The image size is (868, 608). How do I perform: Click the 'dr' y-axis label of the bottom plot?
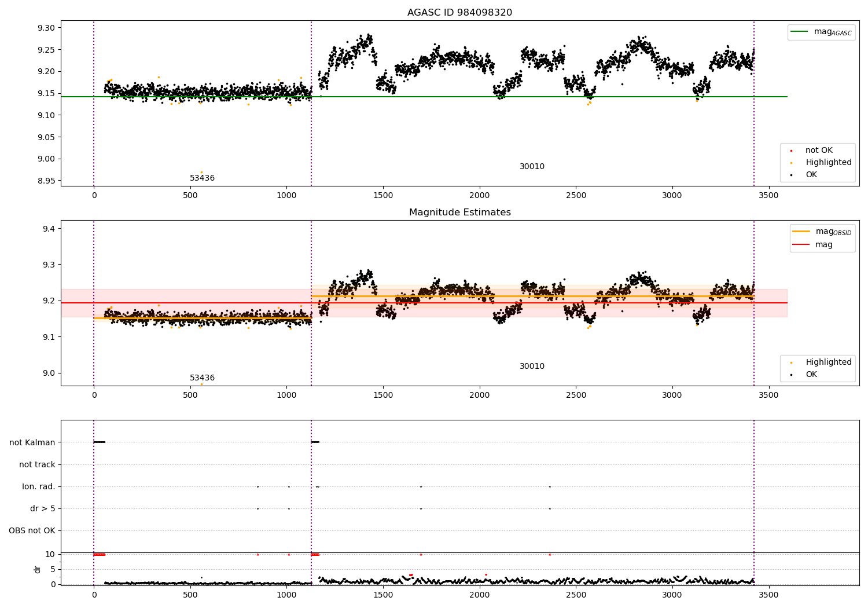click(x=38, y=569)
